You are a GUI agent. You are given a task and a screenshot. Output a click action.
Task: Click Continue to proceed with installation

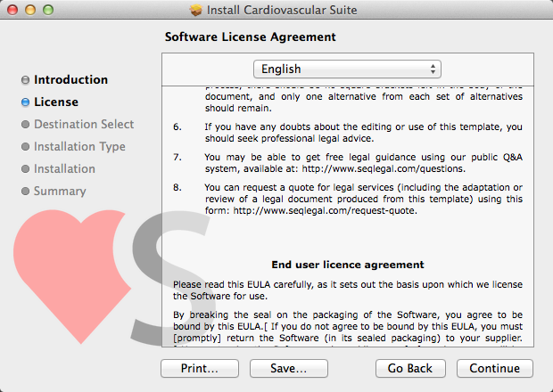click(494, 369)
